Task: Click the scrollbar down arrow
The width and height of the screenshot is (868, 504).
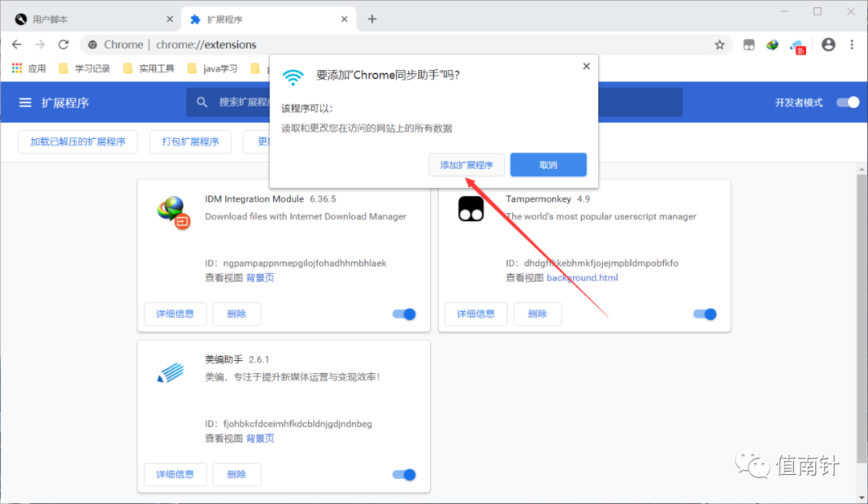Action: tap(862, 498)
